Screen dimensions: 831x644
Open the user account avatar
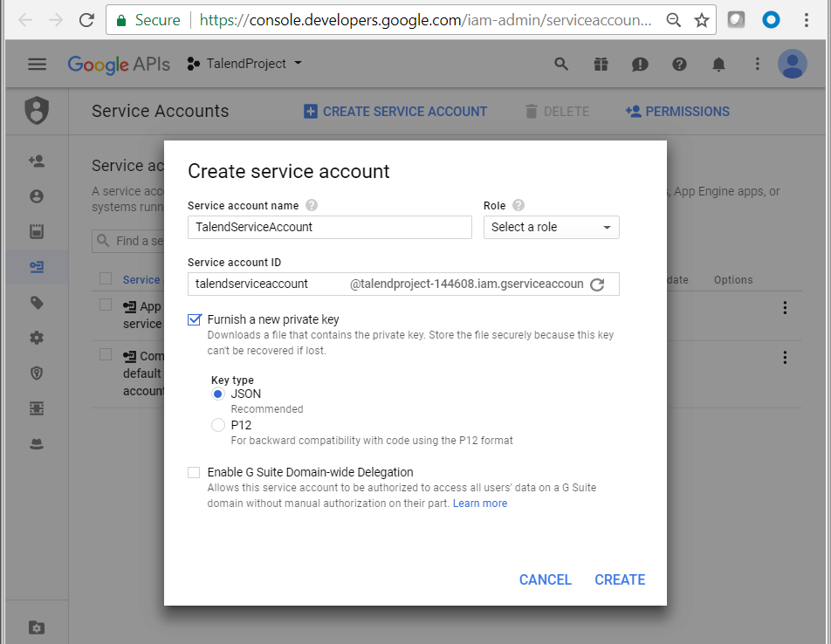pyautogui.click(x=792, y=64)
